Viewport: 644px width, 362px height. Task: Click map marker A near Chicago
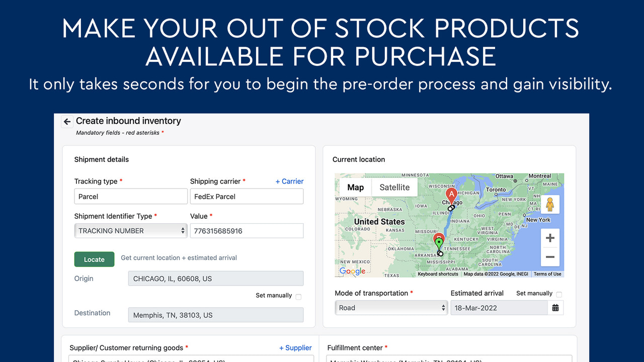(x=451, y=194)
